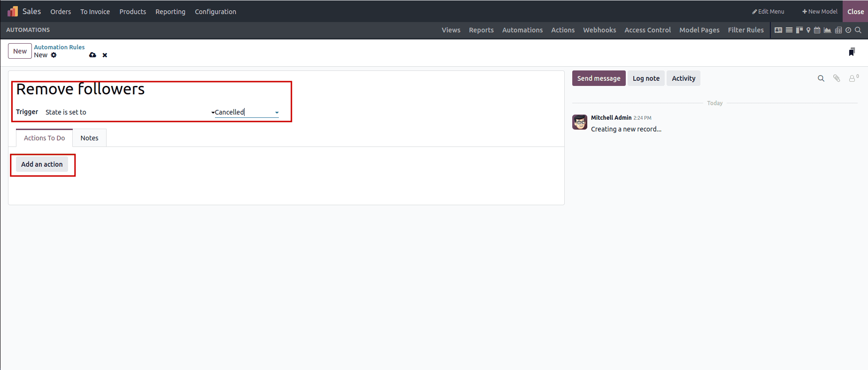The image size is (868, 370).
Task: Open the activity clock view icon
Action: point(848,30)
